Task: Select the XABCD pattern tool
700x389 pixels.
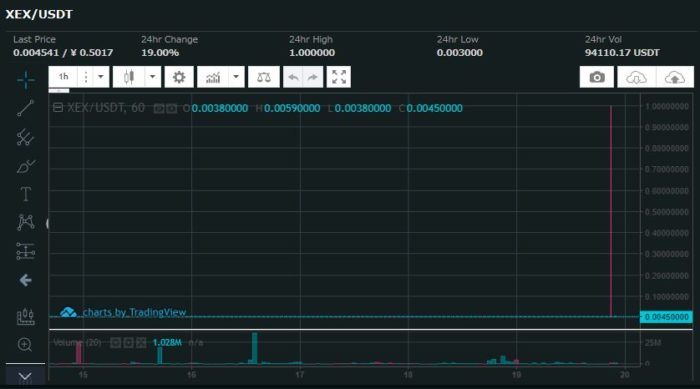Action: pyautogui.click(x=25, y=222)
